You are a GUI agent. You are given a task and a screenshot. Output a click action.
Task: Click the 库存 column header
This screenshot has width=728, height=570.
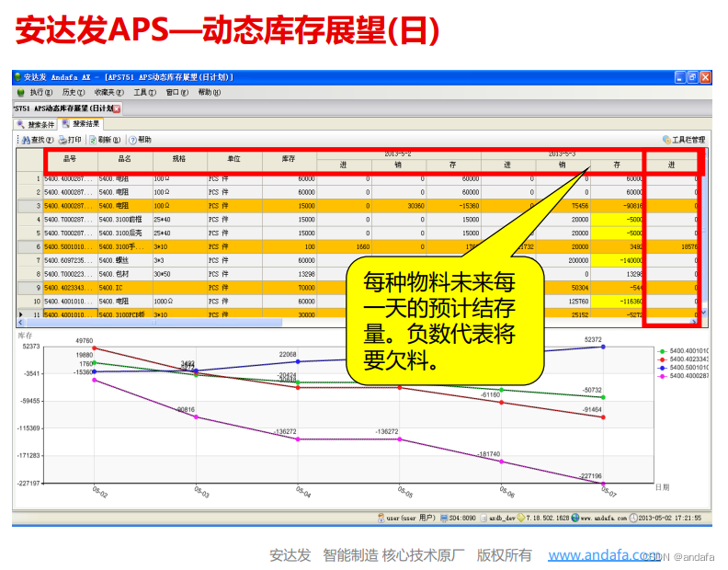click(x=290, y=159)
